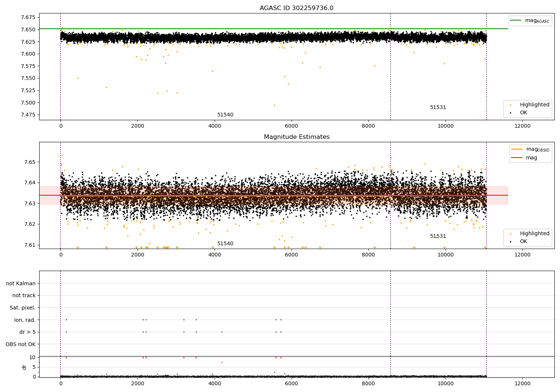
Task: Click the lone red dot near dr 7.5
Action: pos(222,362)
